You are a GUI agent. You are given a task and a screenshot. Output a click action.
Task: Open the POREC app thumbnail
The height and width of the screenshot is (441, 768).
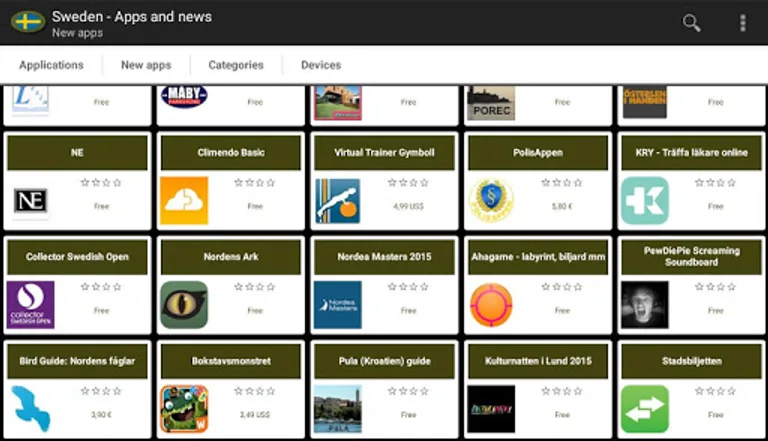[491, 102]
